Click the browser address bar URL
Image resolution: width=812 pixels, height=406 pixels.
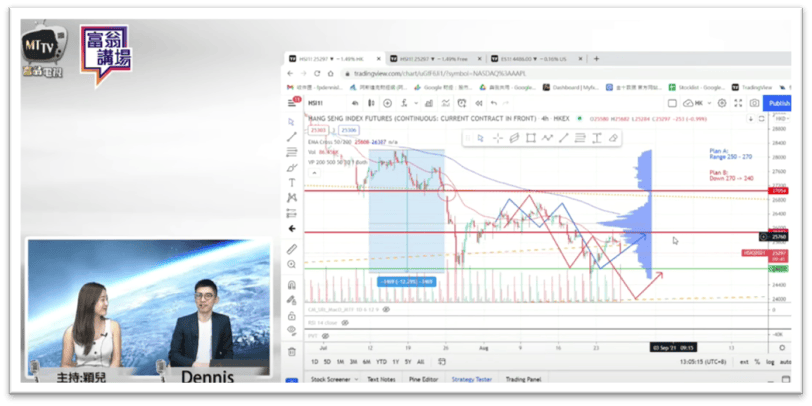[440, 74]
